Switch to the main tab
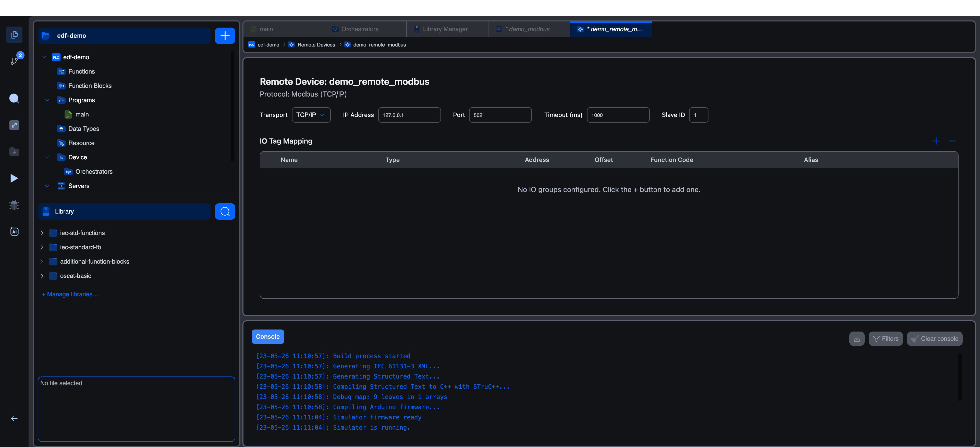Screen dimensions: 980x447 pos(284,29)
